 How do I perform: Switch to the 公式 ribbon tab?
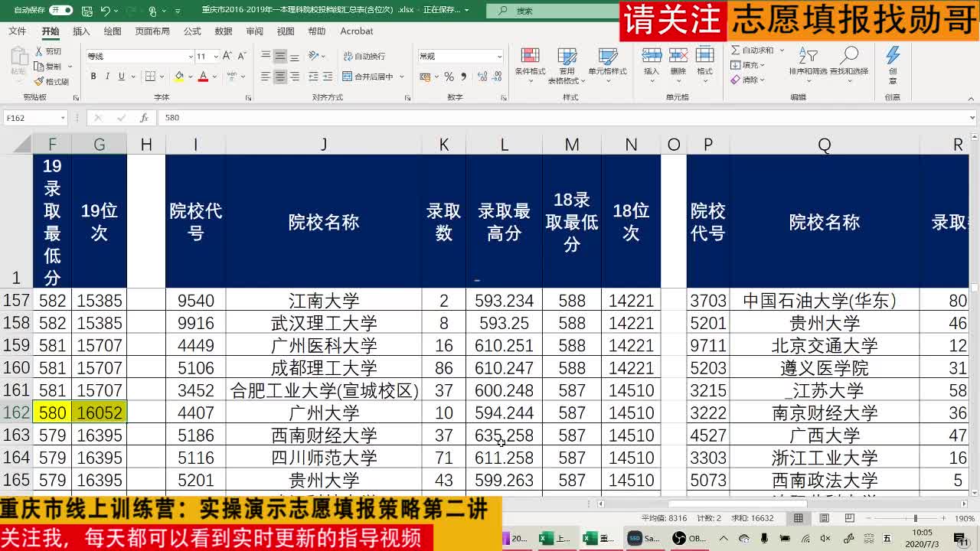[192, 31]
